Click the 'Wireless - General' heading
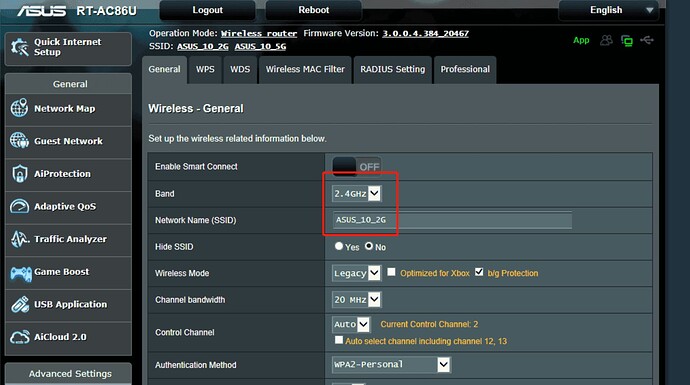The width and height of the screenshot is (690, 385). (x=196, y=109)
